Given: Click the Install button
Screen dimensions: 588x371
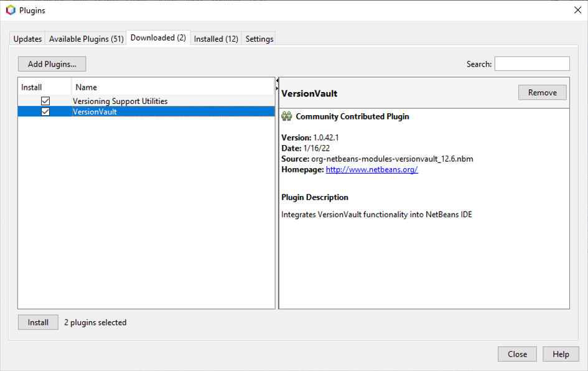Looking at the screenshot, I should (38, 322).
